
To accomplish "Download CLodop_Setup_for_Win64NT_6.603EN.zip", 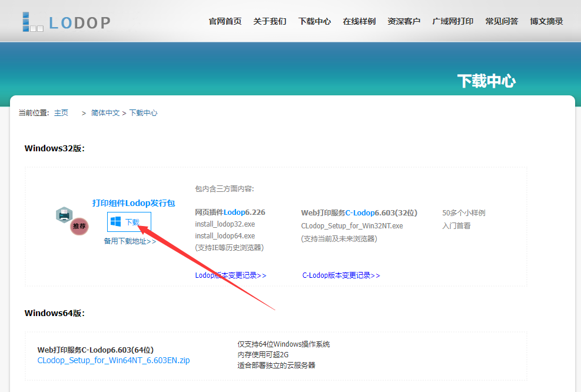I will coord(114,360).
